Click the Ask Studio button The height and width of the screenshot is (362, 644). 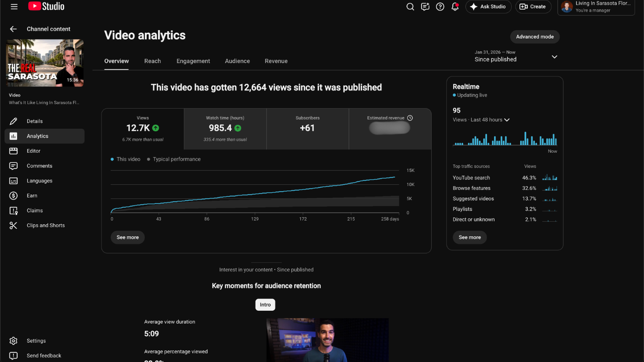489,7
